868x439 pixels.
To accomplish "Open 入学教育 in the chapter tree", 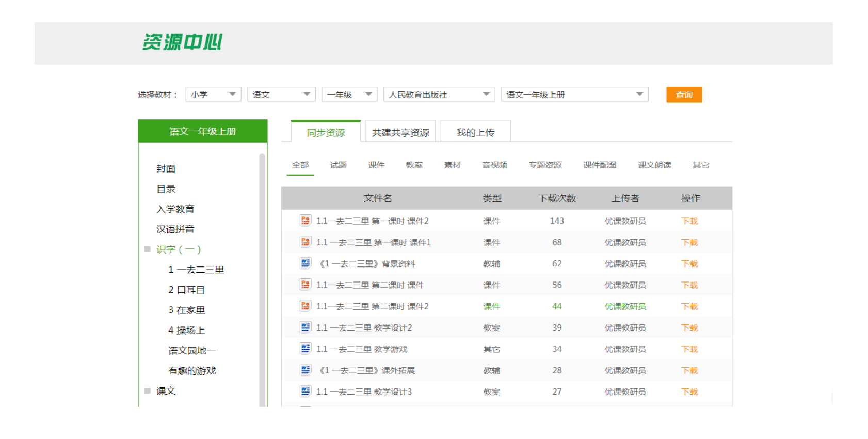I will point(175,209).
